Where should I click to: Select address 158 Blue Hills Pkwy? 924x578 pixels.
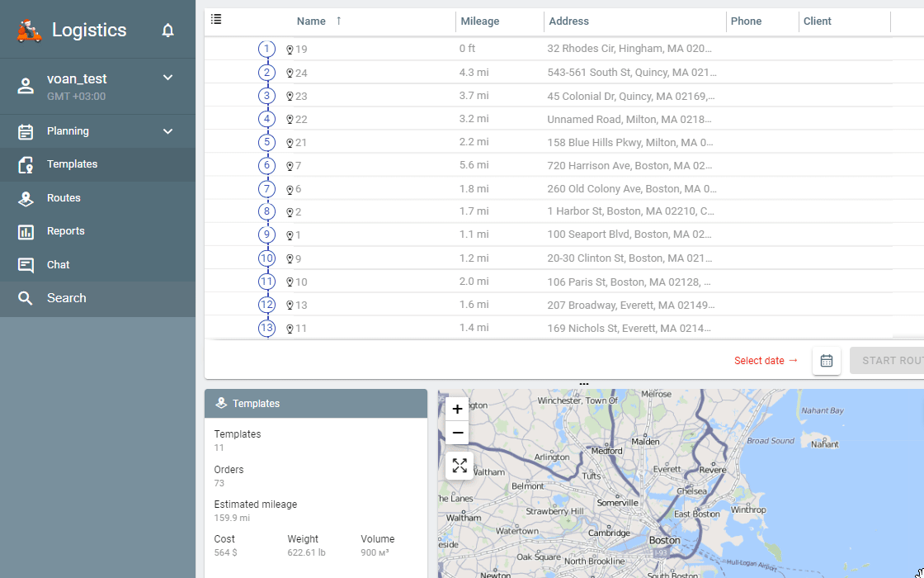[x=630, y=142]
